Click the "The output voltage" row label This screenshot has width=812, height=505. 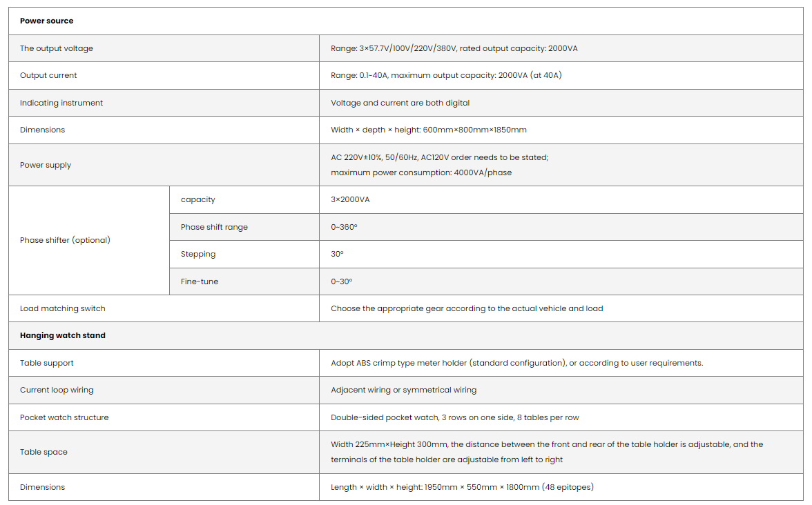point(57,48)
